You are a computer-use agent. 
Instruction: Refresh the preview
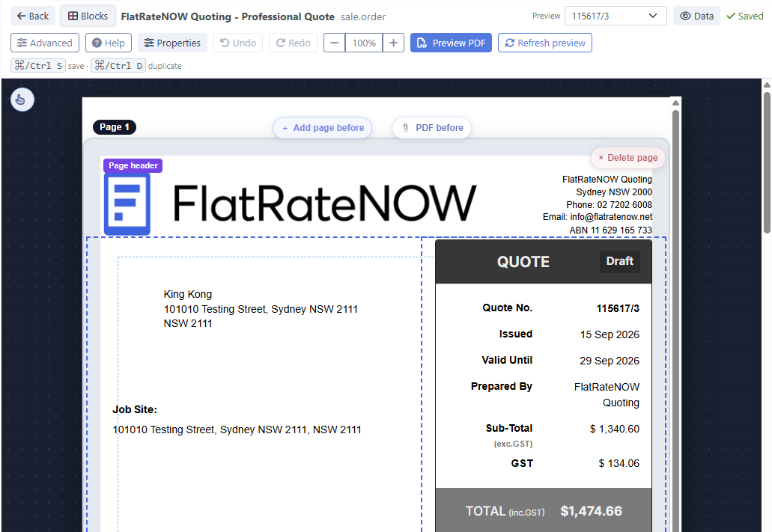(x=545, y=43)
